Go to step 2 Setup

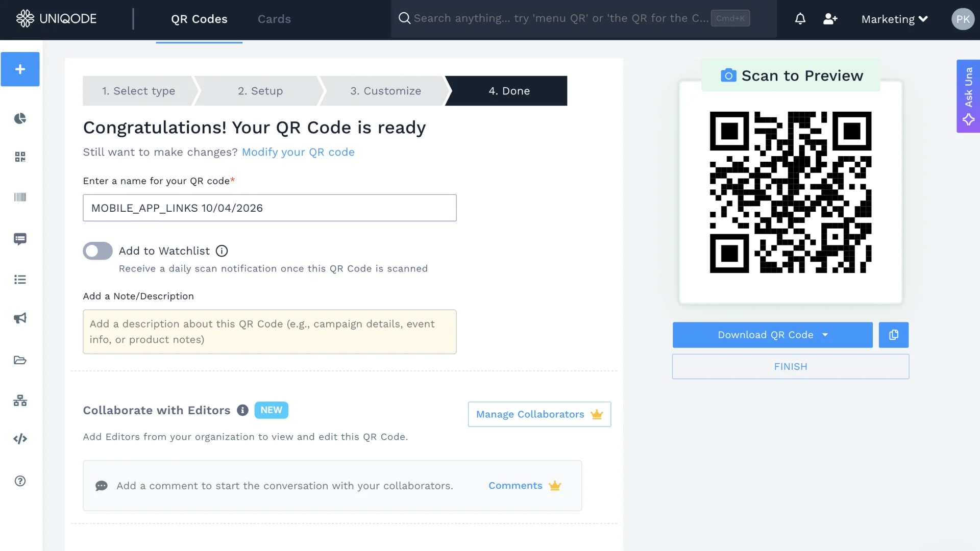click(x=260, y=91)
